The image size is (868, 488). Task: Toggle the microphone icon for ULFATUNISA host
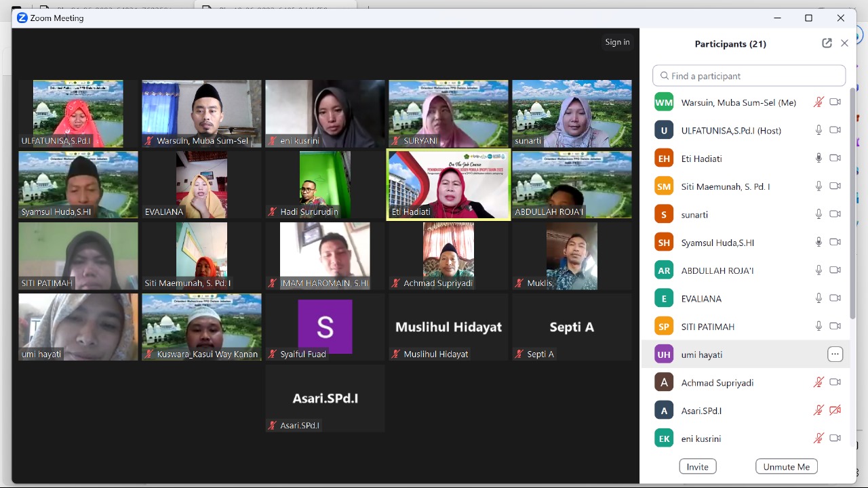coord(818,130)
